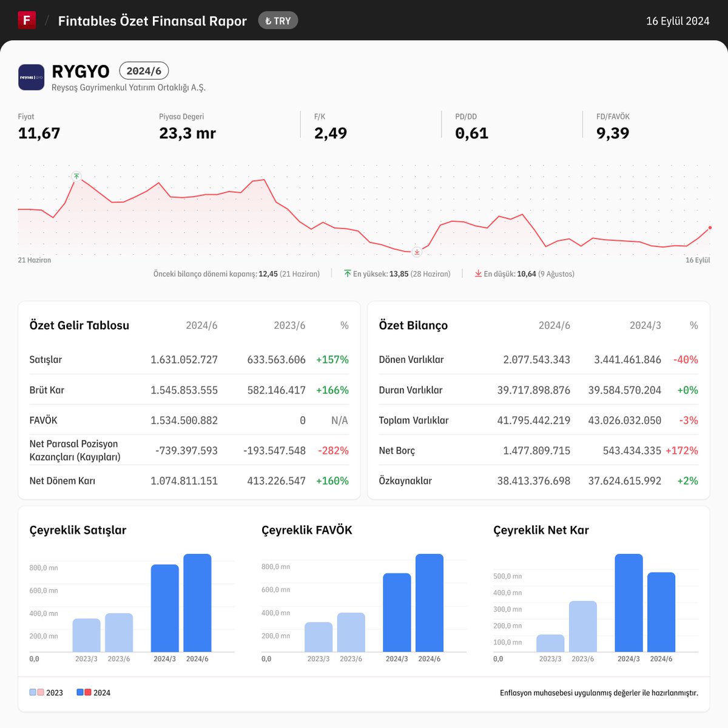Click the FAVÖK value '1.534.500.882'
Screen dimensions: 728x728
(x=184, y=420)
